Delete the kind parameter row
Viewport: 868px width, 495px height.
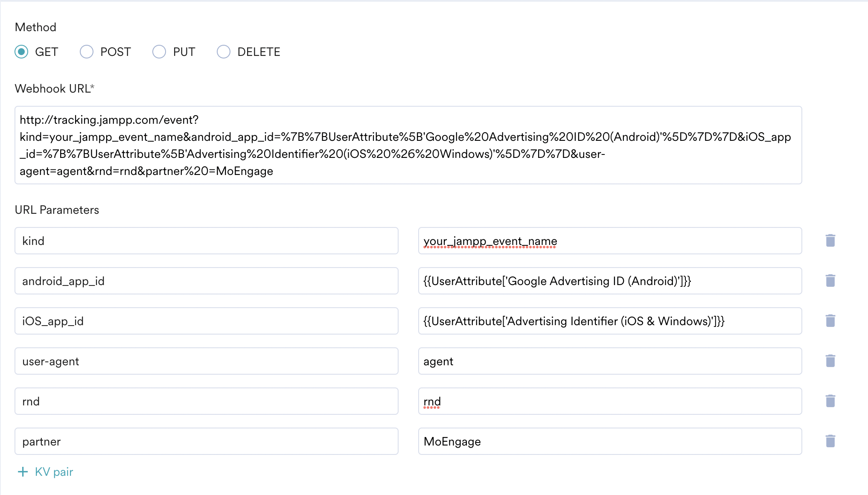tap(830, 241)
